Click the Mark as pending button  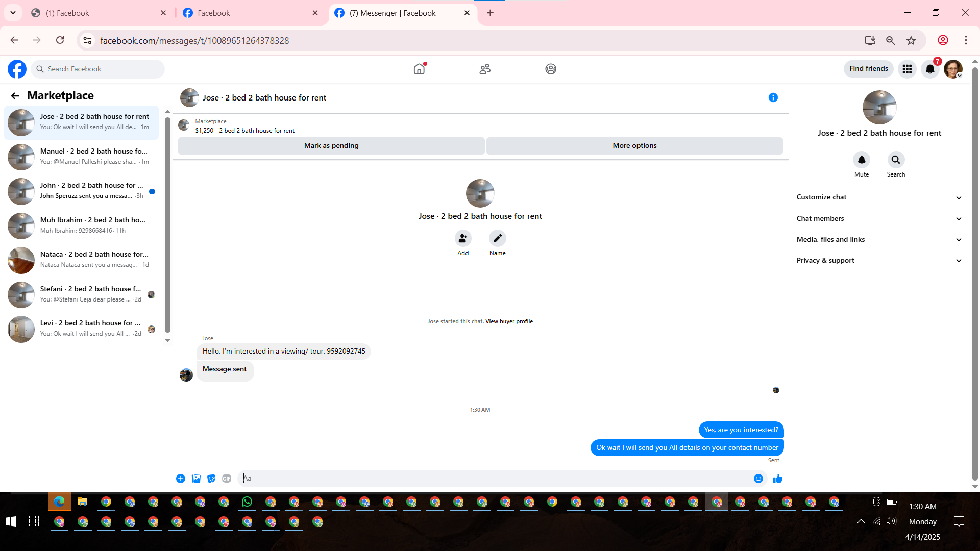331,146
